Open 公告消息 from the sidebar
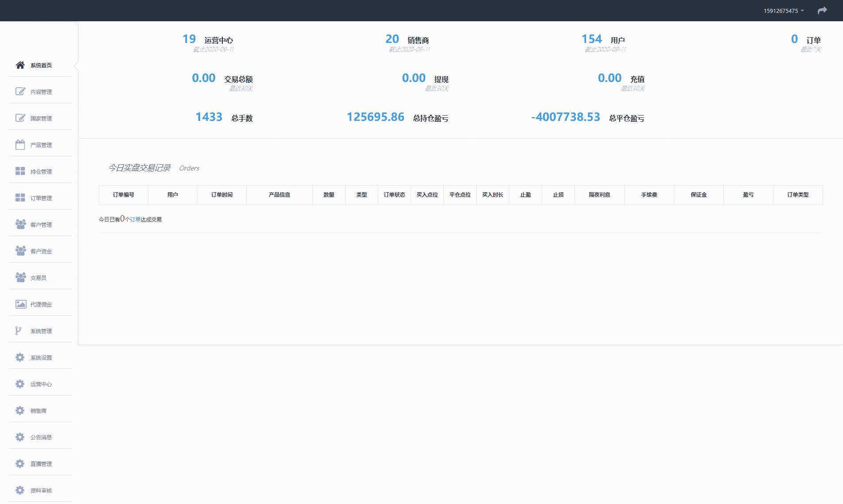 pyautogui.click(x=41, y=437)
